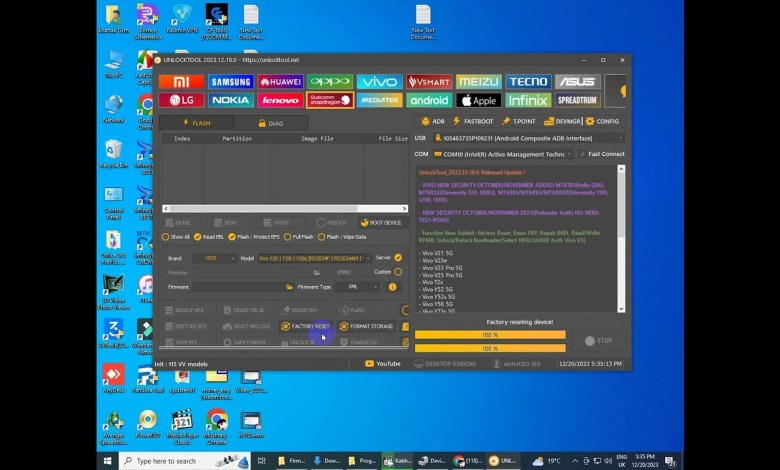Click the Format Storage button
This screenshot has height=470, width=780.
[371, 326]
